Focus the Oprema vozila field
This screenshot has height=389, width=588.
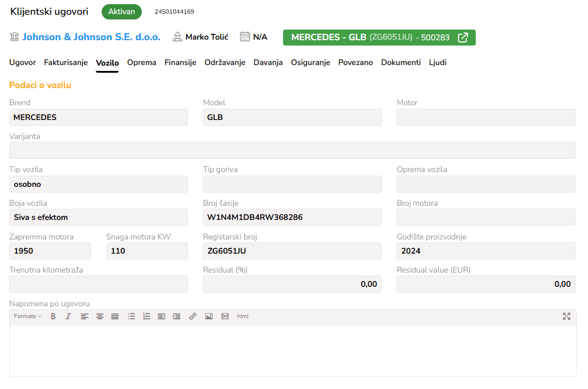pyautogui.click(x=486, y=184)
